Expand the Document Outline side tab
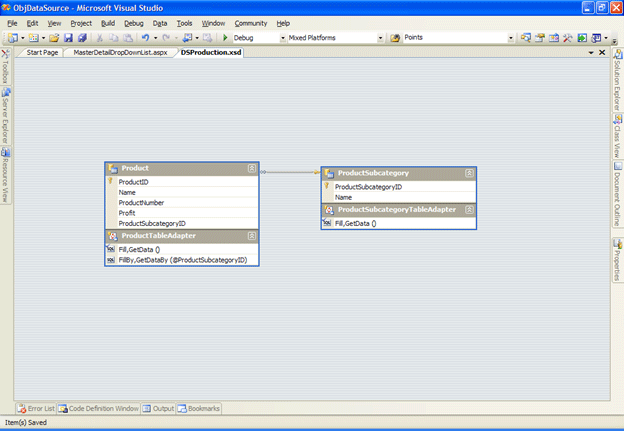 pos(618,194)
